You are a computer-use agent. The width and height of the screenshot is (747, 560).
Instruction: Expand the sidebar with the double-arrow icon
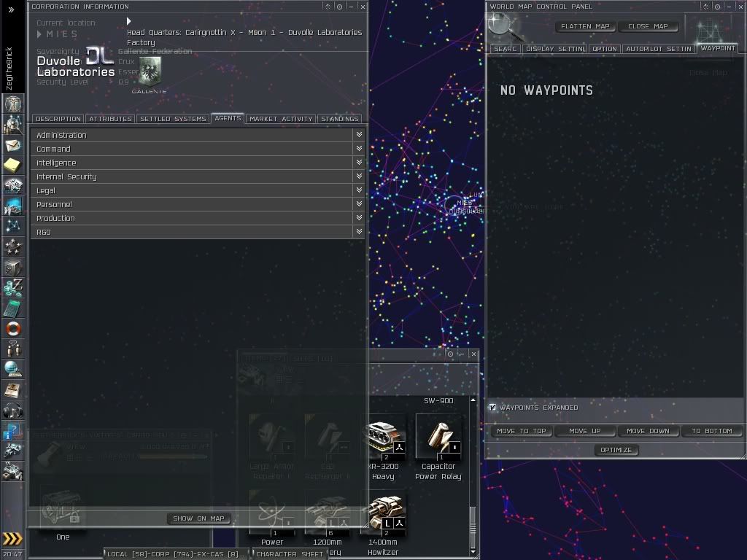[x=11, y=9]
